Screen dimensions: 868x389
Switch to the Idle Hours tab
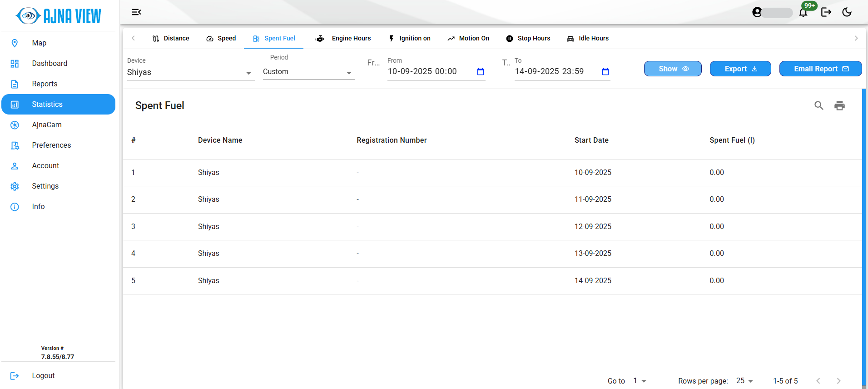tap(588, 39)
